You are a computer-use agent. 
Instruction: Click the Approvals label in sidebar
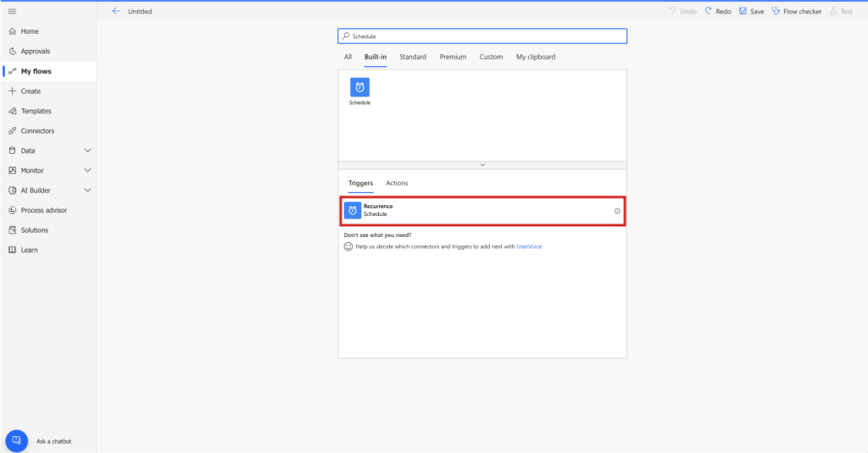(x=36, y=52)
